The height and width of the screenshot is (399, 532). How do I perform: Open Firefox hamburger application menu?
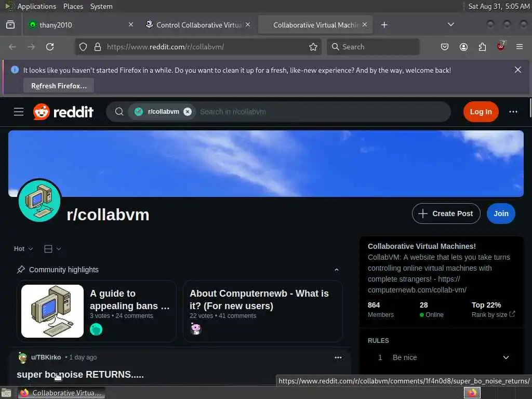520,47
